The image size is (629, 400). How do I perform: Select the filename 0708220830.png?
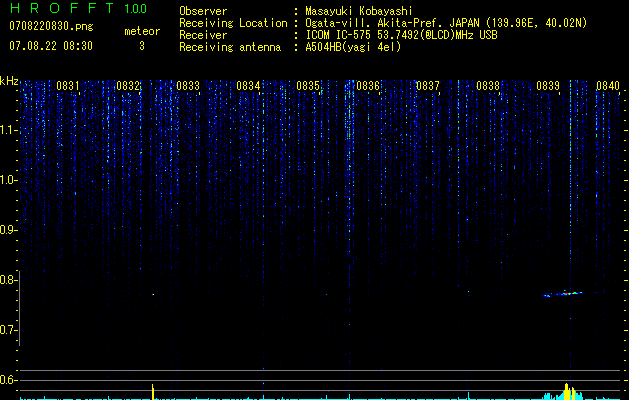[51, 26]
